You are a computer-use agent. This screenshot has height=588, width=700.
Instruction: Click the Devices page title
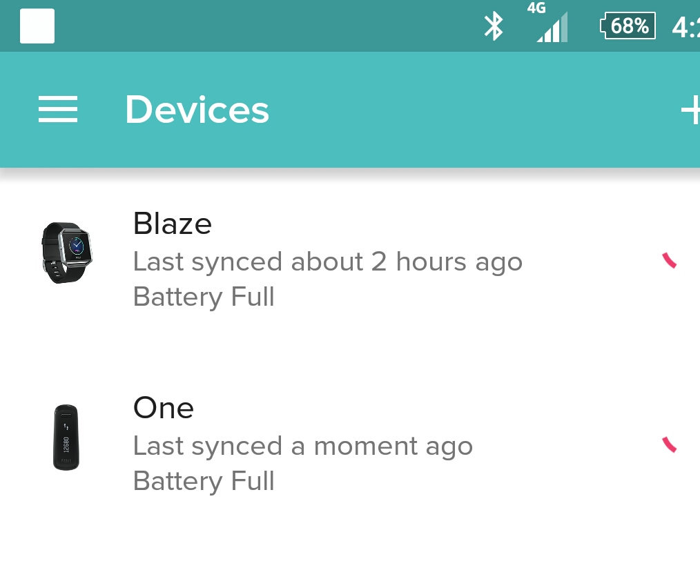(197, 110)
